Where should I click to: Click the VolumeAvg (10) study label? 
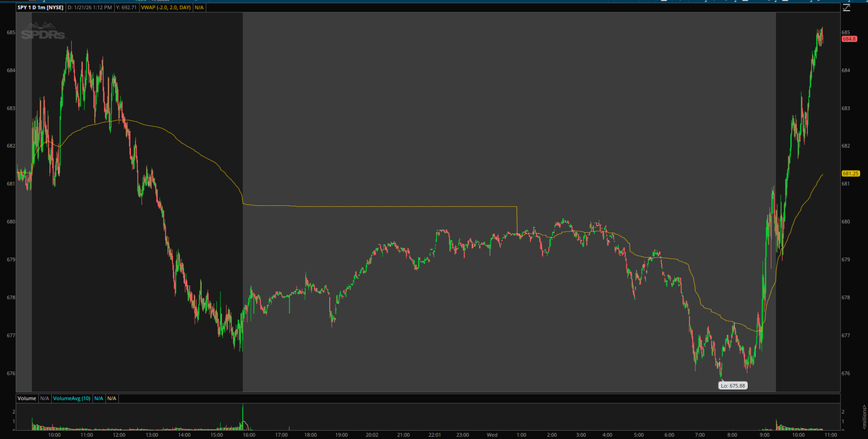70,398
